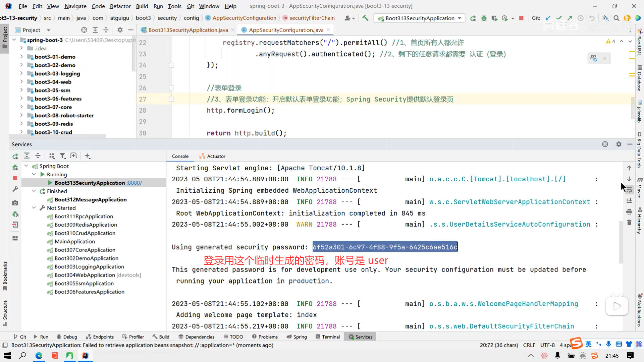Toggle scroll to end in the console
Image resolution: width=644 pixels, height=362 pixels.
629,201
